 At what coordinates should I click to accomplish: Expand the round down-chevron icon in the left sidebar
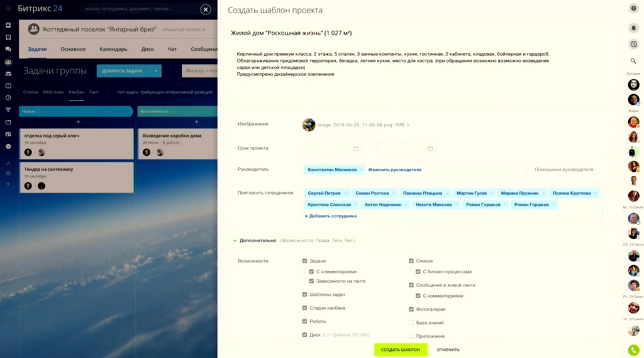pyautogui.click(x=8, y=146)
